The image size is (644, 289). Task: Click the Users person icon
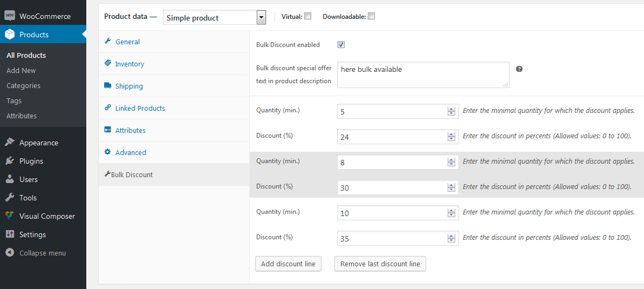9,179
